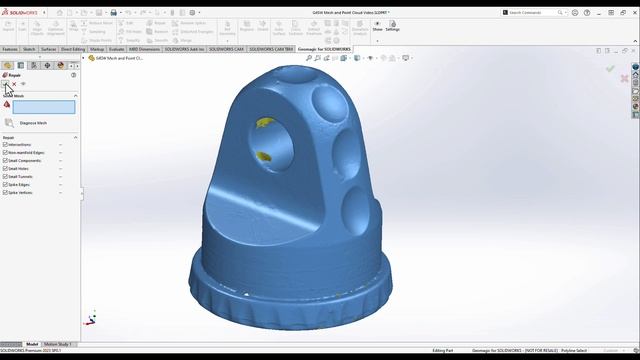Click Zoom to Area magnifier
Screen dimensions: 640x360
[x=318, y=58]
